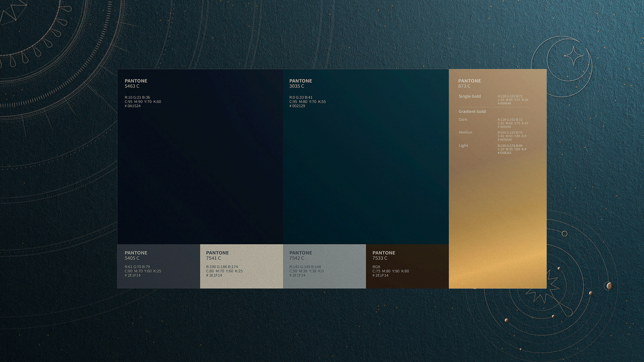This screenshot has width=644, height=362.
Task: Click the 'C:95 M:90 Y:70 K:60' value
Action: click(x=143, y=102)
